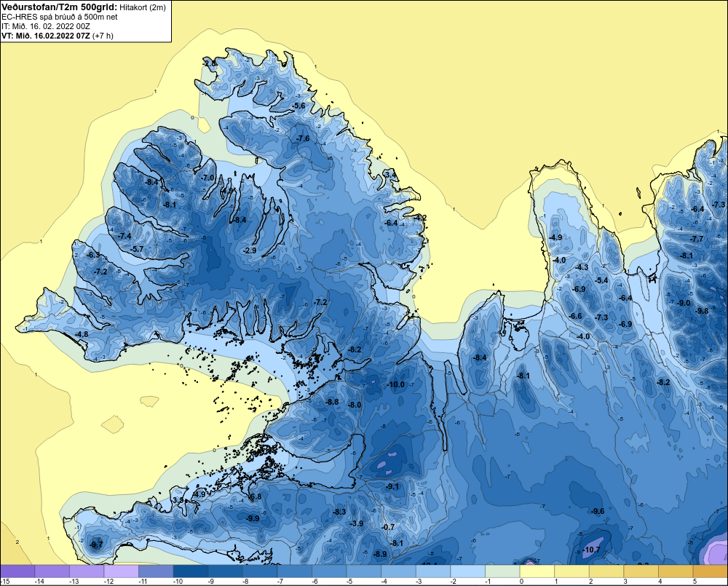Click the legend swatch between -4 and -3
The height and width of the screenshot is (586, 728).
(x=398, y=571)
